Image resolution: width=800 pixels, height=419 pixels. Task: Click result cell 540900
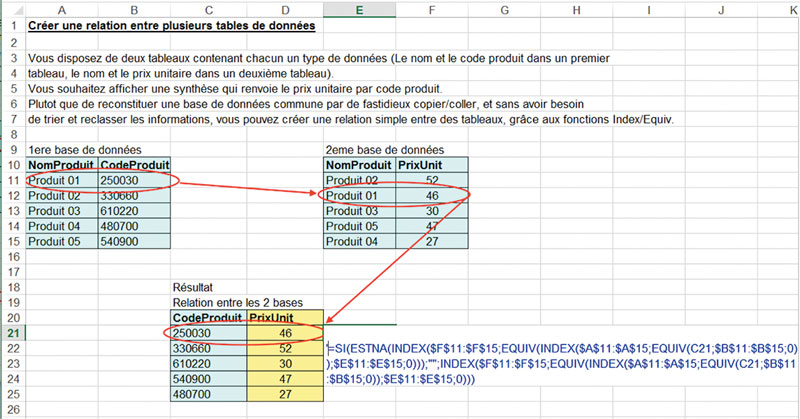click(x=209, y=379)
